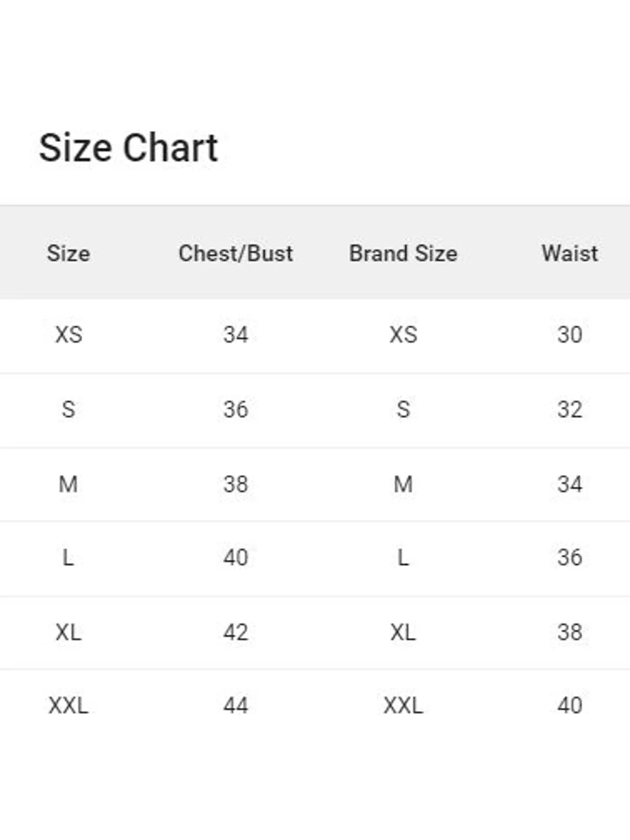
Task: Click the M size row label
Action: click(x=68, y=484)
